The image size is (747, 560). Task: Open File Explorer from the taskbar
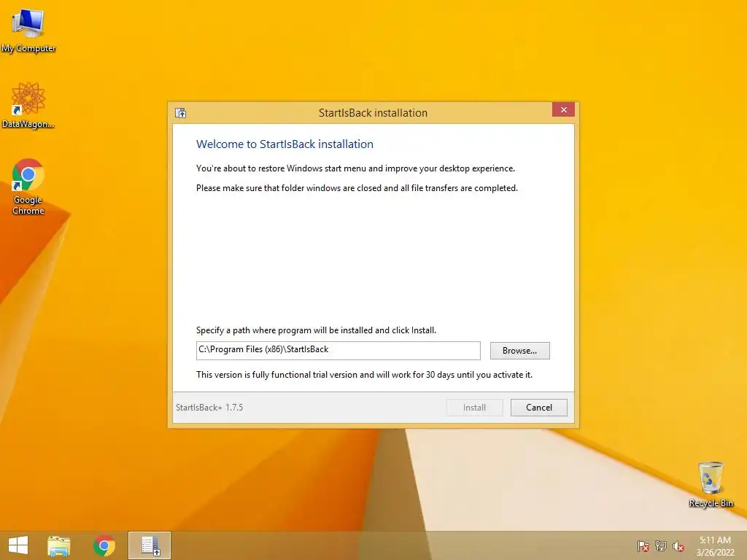58,545
